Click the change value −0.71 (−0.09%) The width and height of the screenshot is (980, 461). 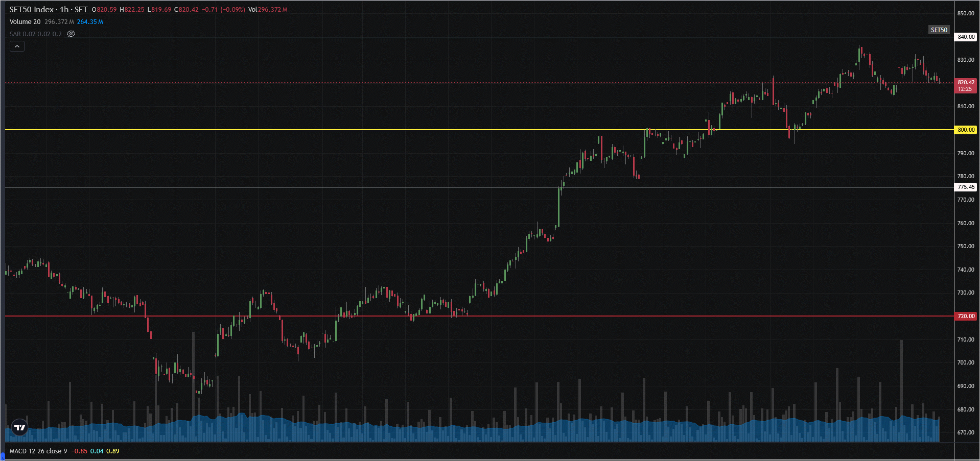tap(223, 10)
